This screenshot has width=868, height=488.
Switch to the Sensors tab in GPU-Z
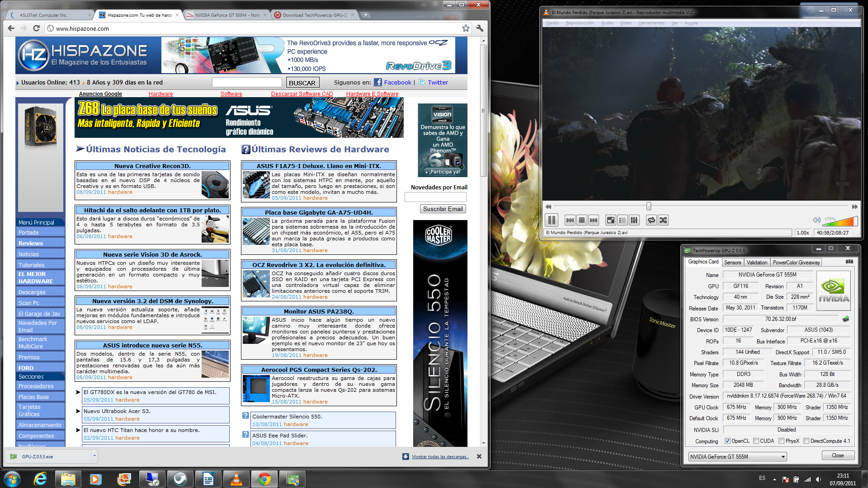732,263
